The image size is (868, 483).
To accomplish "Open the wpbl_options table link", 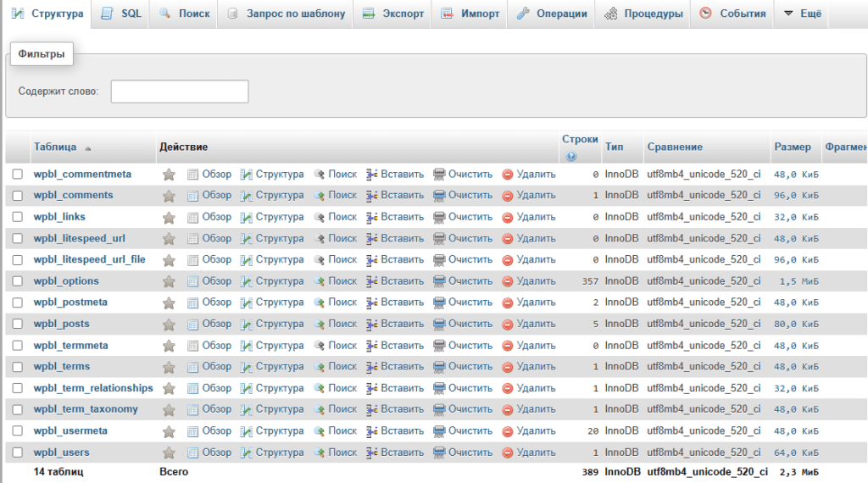I will click(x=66, y=281).
